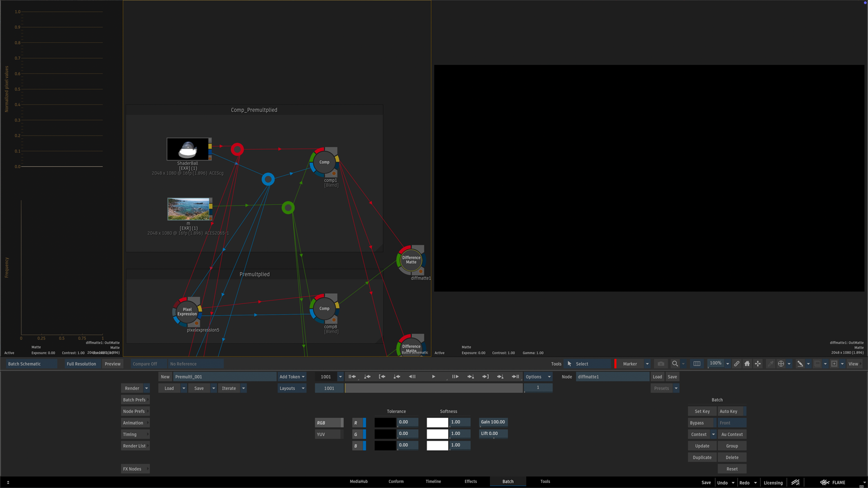Select the arrow Select tool
868x488 pixels.
tap(588, 364)
